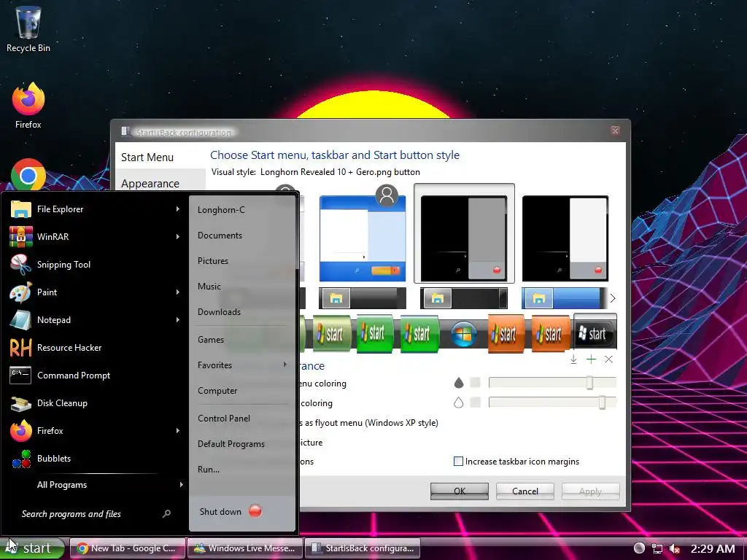Open File Explorer icon in Start menu

[20, 209]
